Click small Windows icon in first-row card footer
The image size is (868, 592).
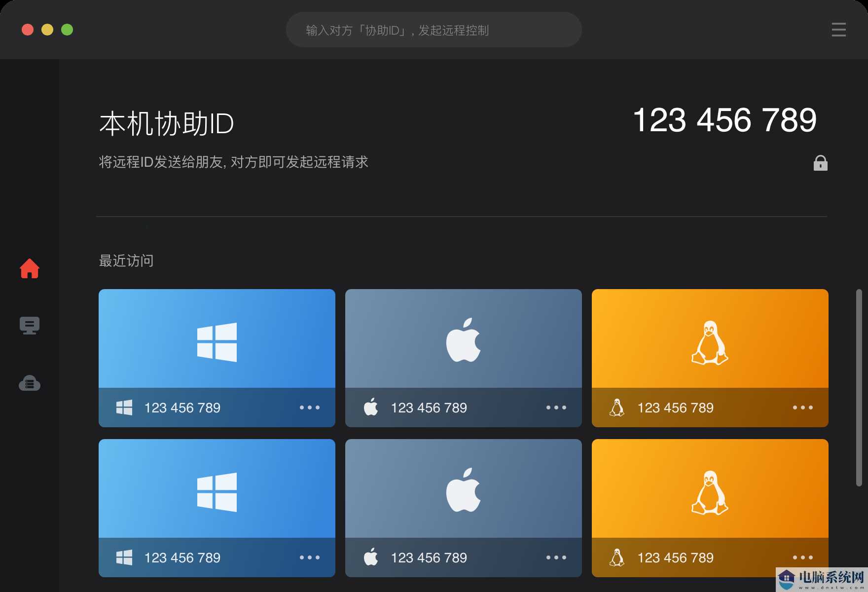click(124, 407)
